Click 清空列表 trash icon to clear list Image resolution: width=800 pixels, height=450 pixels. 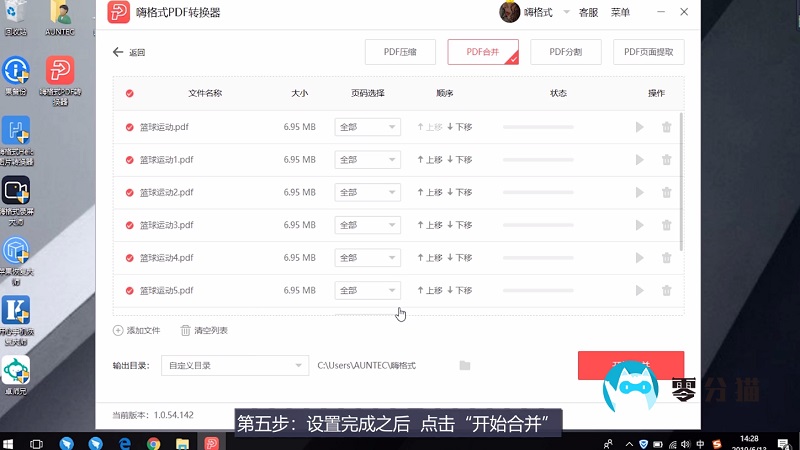coord(186,330)
